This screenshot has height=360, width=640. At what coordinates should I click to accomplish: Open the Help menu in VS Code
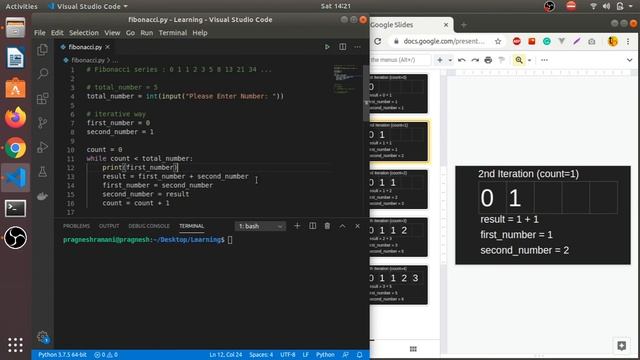(x=200, y=33)
